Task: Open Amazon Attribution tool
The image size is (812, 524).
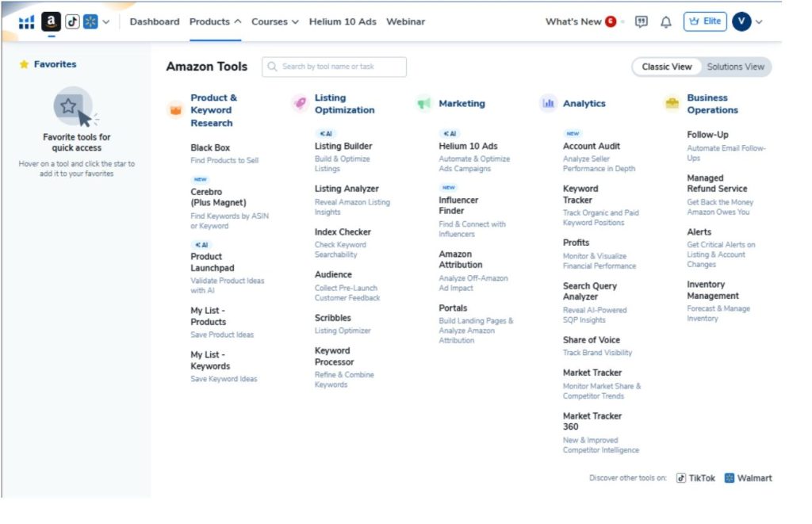Action: (461, 259)
